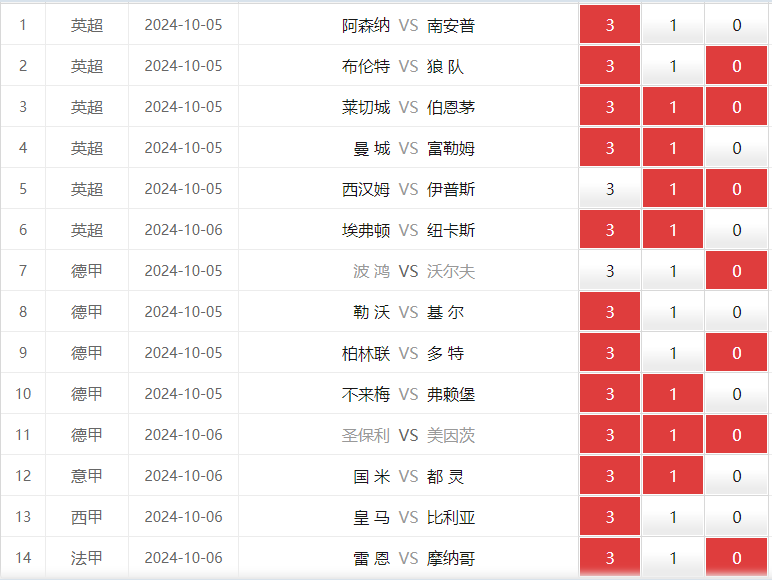Toggle the 3 option for 雷恩 VS 摩纳哥

pos(610,557)
